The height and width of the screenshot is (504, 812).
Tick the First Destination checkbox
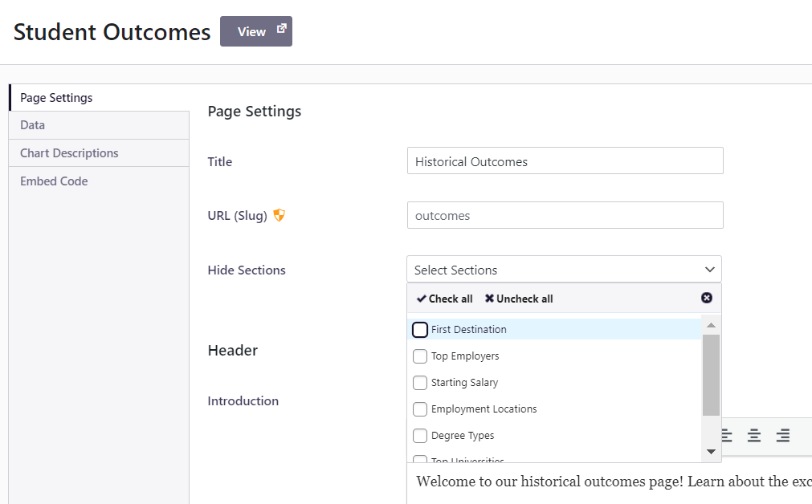(x=420, y=330)
